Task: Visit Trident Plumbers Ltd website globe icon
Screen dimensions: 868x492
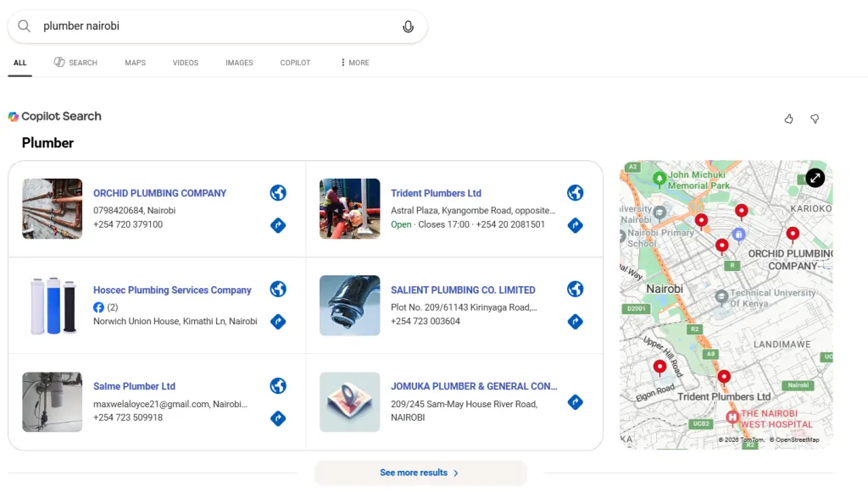Action: click(x=576, y=192)
